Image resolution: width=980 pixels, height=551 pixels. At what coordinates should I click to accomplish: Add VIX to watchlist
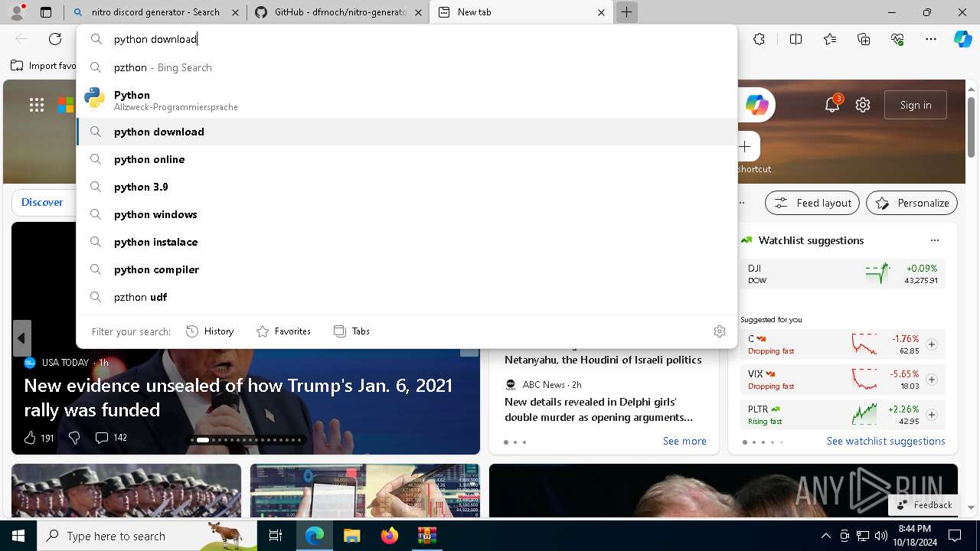click(x=932, y=380)
